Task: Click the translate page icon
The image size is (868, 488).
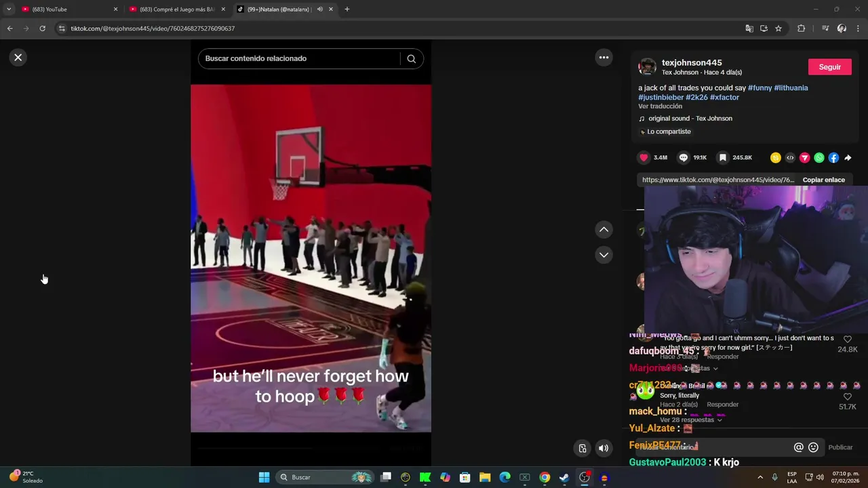Action: click(x=749, y=28)
